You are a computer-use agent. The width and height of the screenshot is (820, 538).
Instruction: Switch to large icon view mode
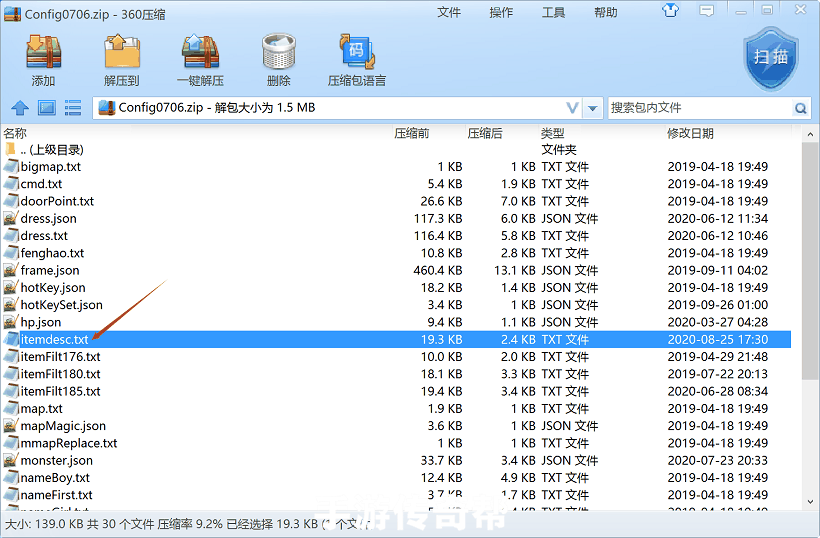click(47, 108)
